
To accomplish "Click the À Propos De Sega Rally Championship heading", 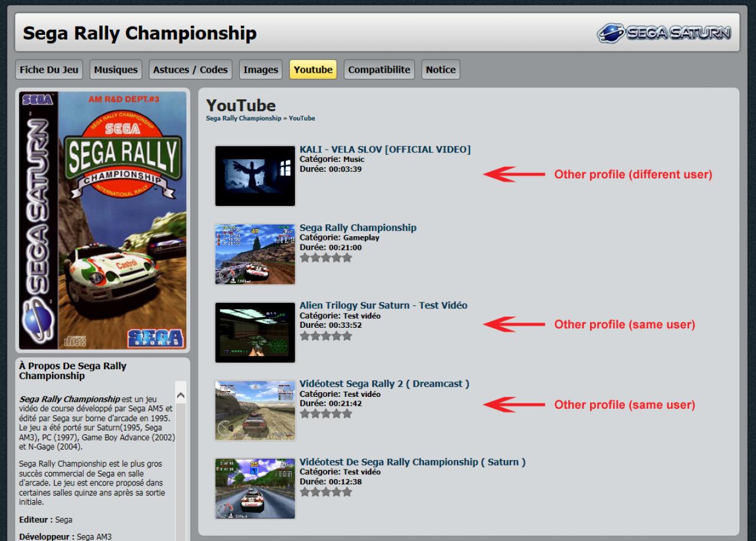I will pos(73,371).
